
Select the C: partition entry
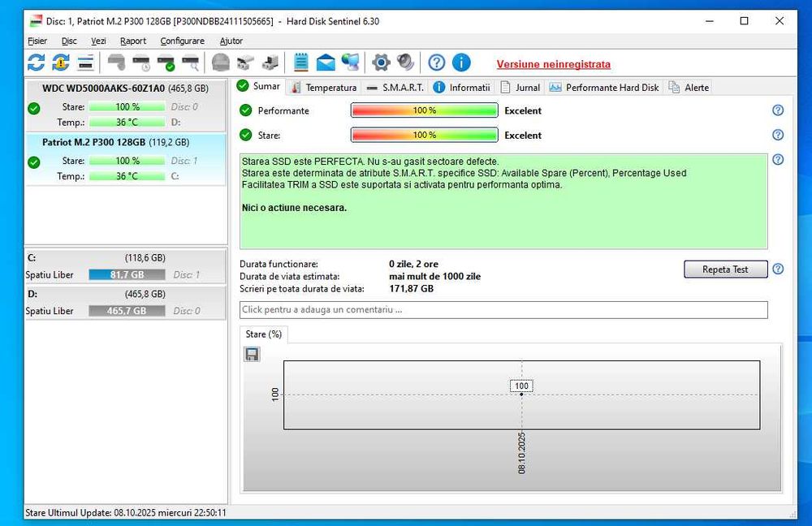[x=126, y=266]
